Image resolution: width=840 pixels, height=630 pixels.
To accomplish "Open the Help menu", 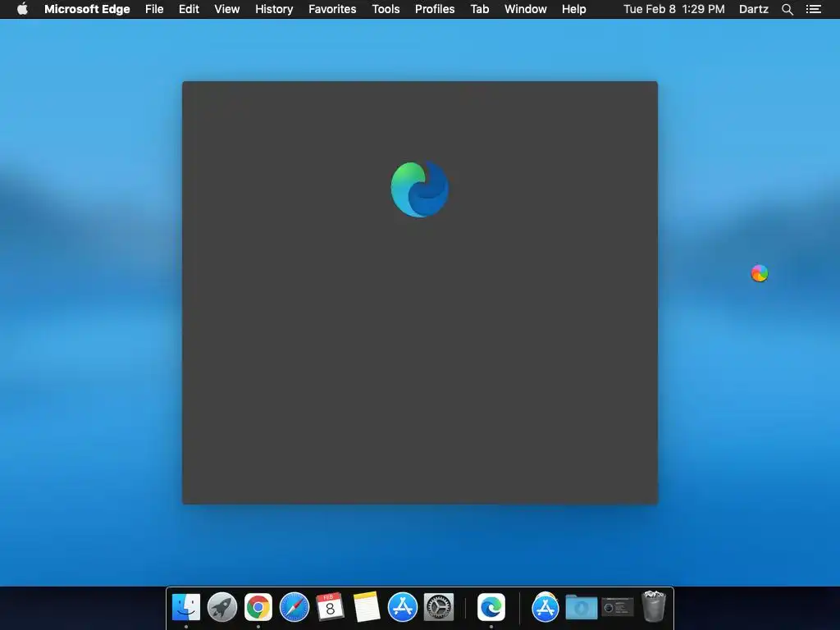I will click(x=573, y=9).
